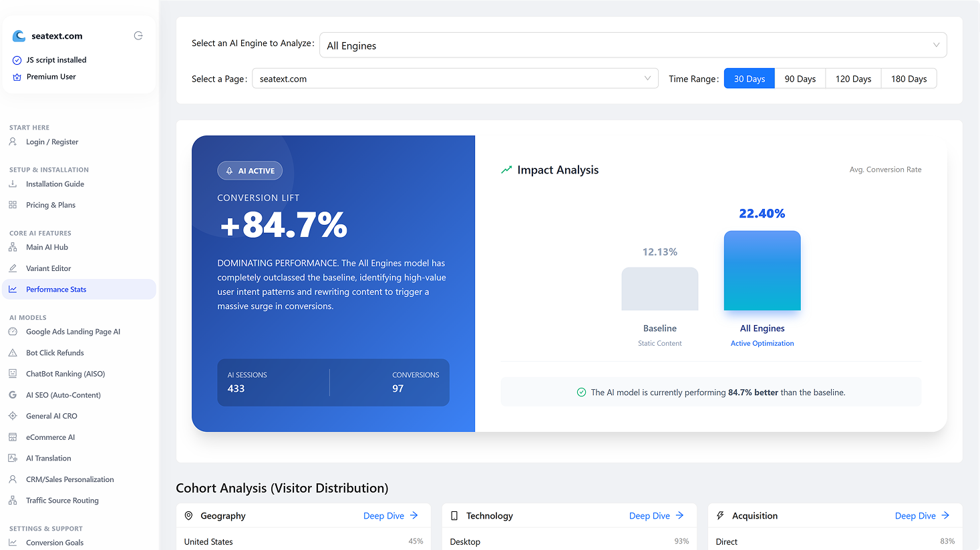The width and height of the screenshot is (980, 550).
Task: Click the ChatBot Ranking (AISO) icon
Action: [13, 374]
